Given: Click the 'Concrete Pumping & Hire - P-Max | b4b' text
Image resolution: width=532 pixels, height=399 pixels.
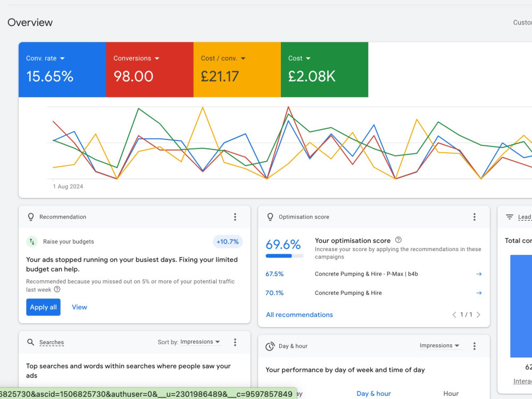Looking at the screenshot, I should click(367, 274).
